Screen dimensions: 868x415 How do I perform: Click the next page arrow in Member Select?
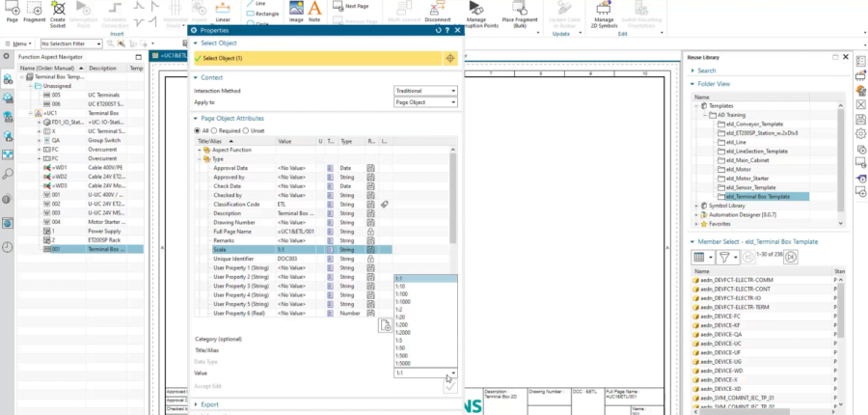pyautogui.click(x=791, y=257)
